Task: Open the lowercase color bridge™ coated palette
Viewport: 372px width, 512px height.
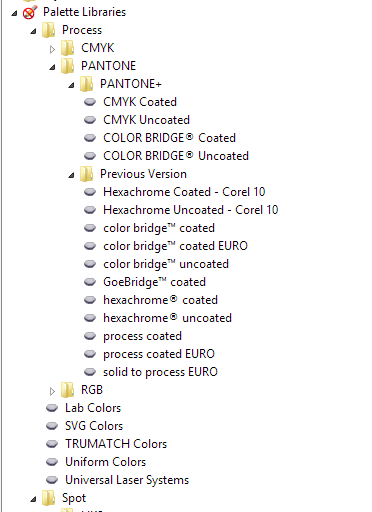Action: click(159, 228)
